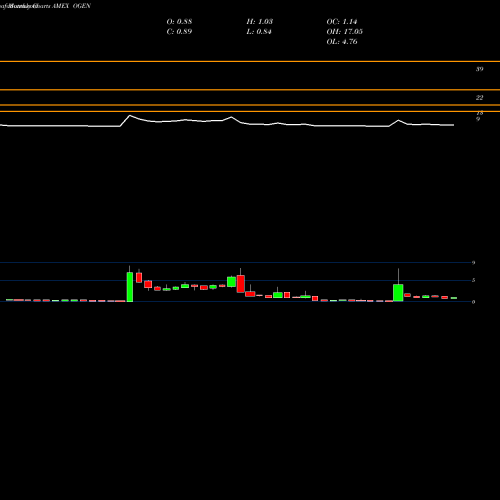The width and height of the screenshot is (500, 500).
Task: Click the close value 'C: 0.89'
Action: (x=179, y=31)
